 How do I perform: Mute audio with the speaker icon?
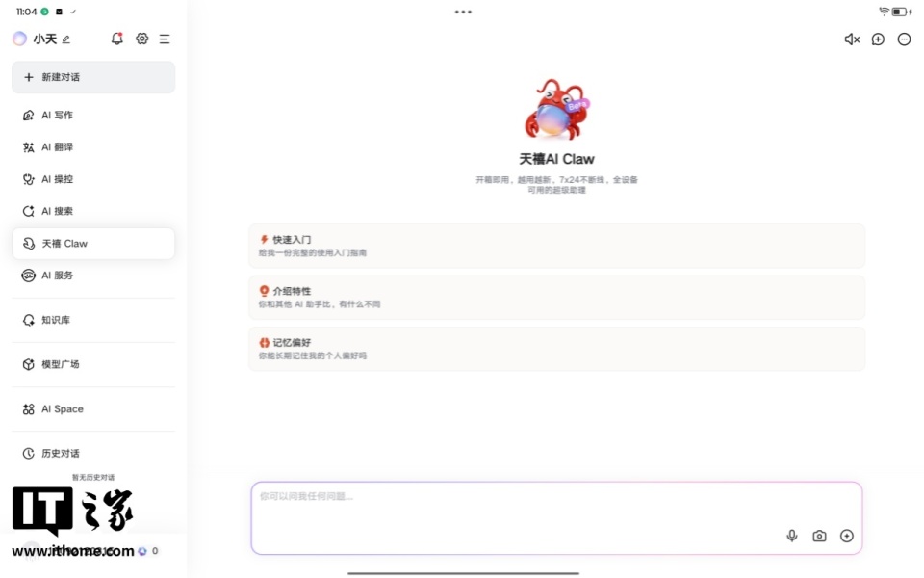(850, 39)
